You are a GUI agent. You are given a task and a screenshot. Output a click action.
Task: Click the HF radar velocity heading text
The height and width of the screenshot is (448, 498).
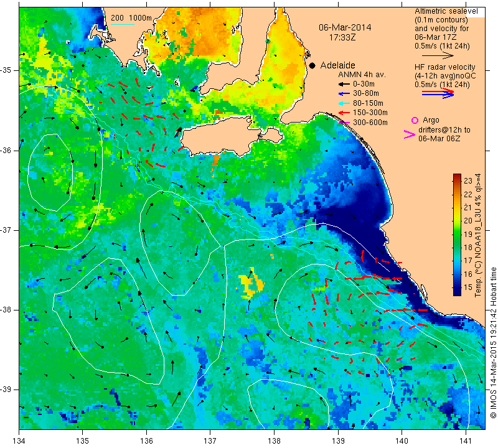[445, 67]
